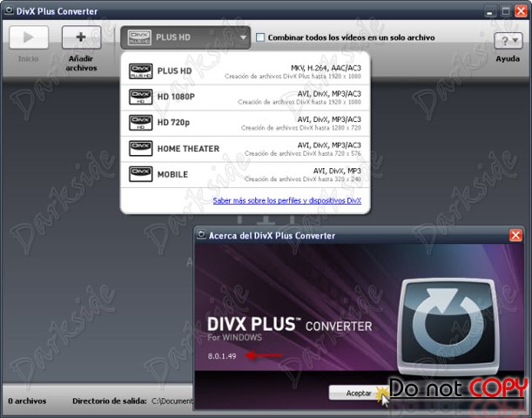This screenshot has height=418, width=532.
Task: Click the large converter logo in About dialog
Action: (448, 327)
